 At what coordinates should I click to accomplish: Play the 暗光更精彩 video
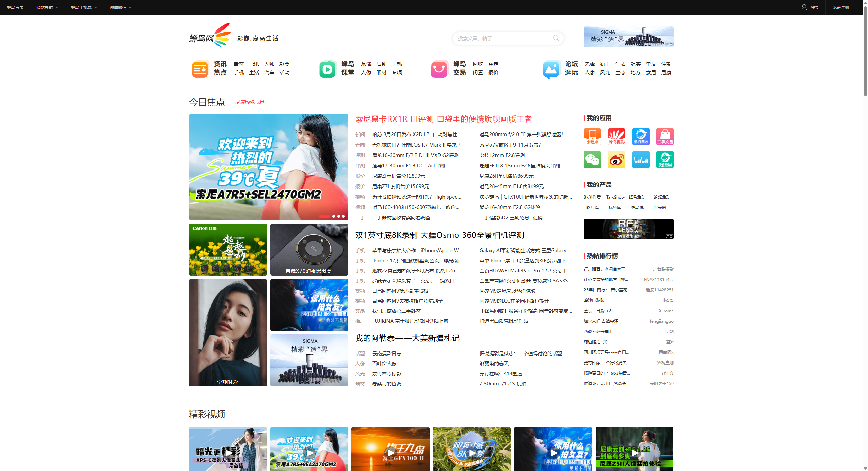pyautogui.click(x=228, y=449)
